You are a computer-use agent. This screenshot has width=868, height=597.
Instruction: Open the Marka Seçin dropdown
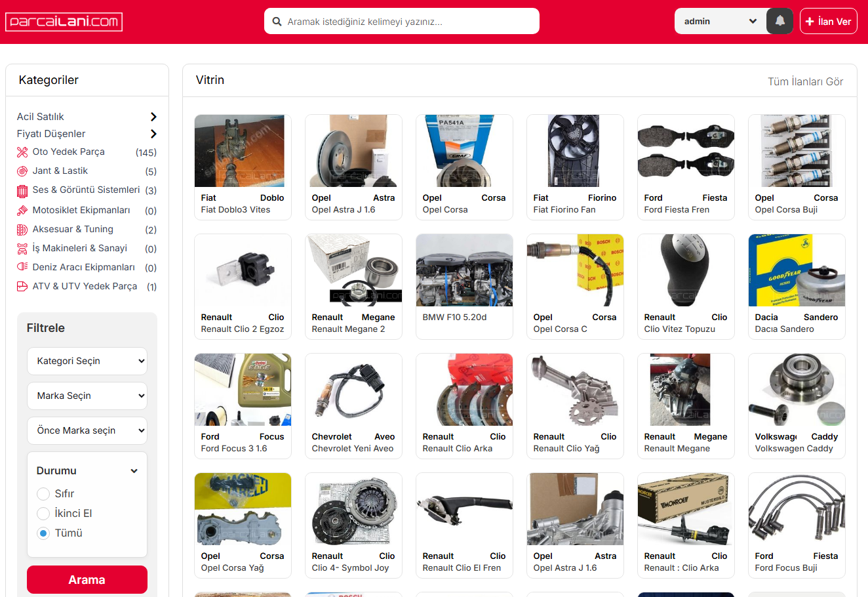[87, 396]
